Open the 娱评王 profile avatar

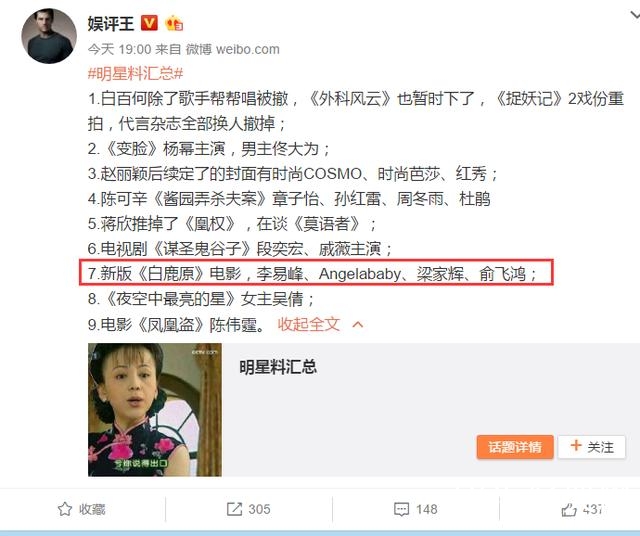click(49, 36)
